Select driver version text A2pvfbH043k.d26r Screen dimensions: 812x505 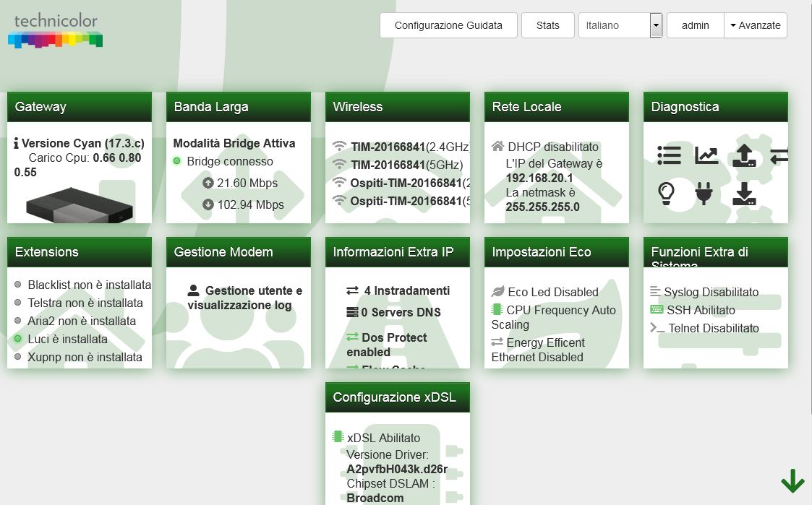[397, 470]
